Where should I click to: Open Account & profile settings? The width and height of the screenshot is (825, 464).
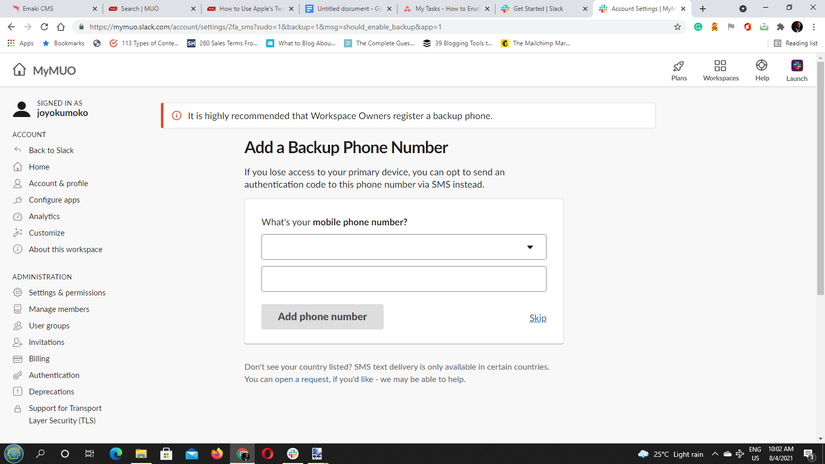click(x=58, y=183)
